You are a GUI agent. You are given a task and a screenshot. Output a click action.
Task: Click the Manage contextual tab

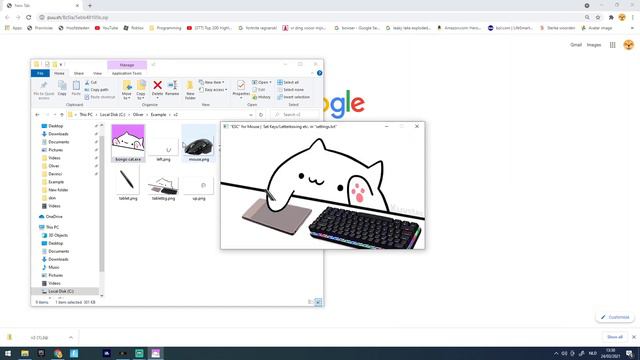[127, 65]
